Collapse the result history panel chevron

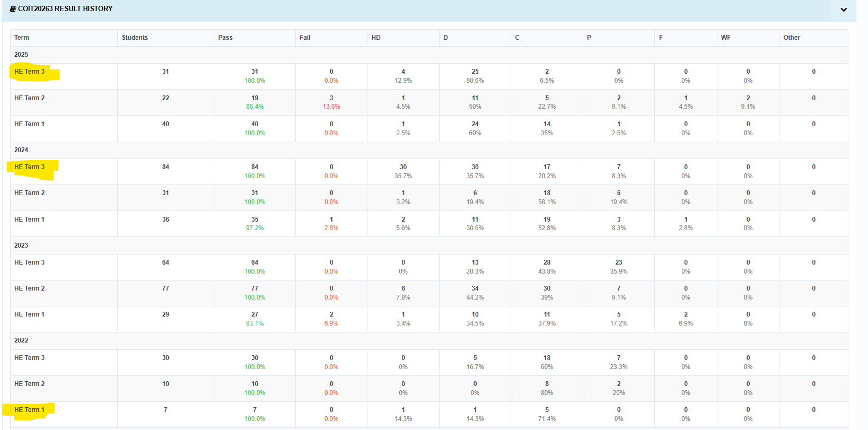click(843, 10)
